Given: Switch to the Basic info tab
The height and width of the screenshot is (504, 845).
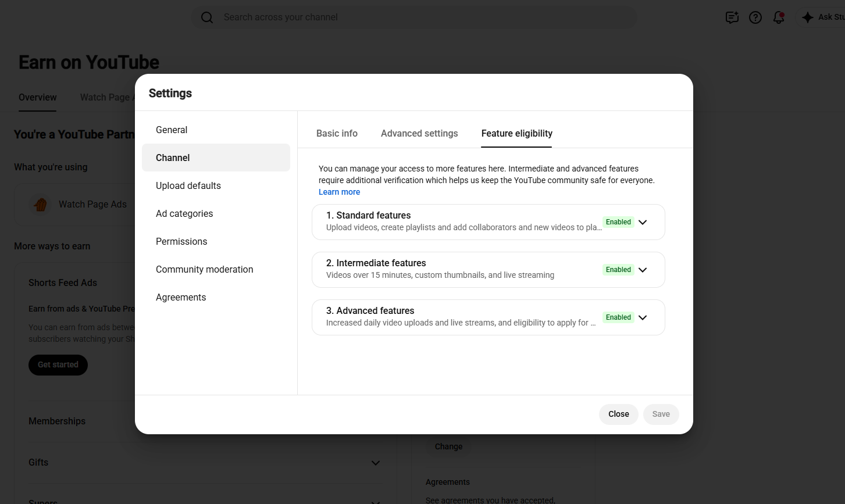Looking at the screenshot, I should tap(337, 133).
